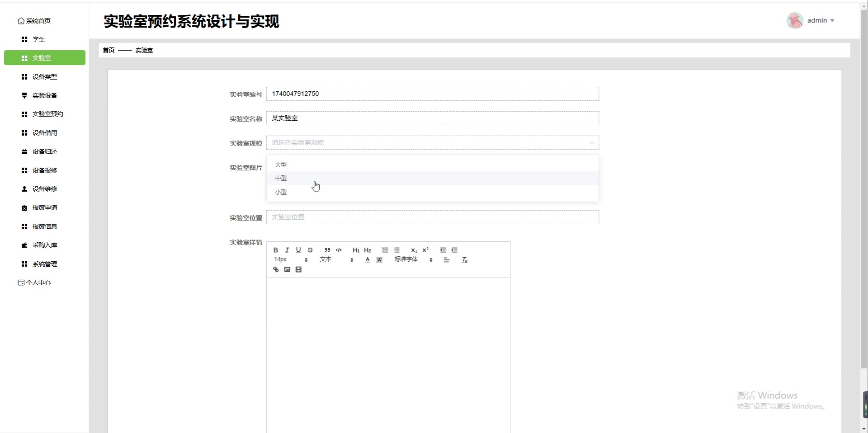This screenshot has width=868, height=433.
Task: Open the 系统管理 sidebar menu
Action: coord(45,264)
